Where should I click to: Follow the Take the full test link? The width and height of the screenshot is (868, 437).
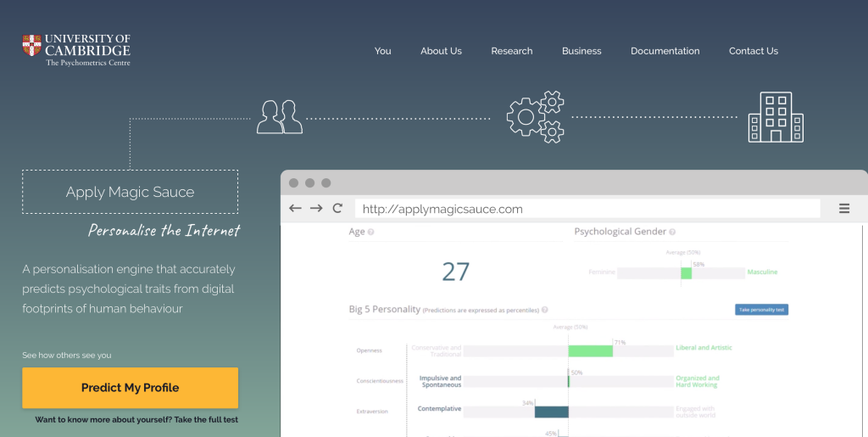tap(206, 420)
